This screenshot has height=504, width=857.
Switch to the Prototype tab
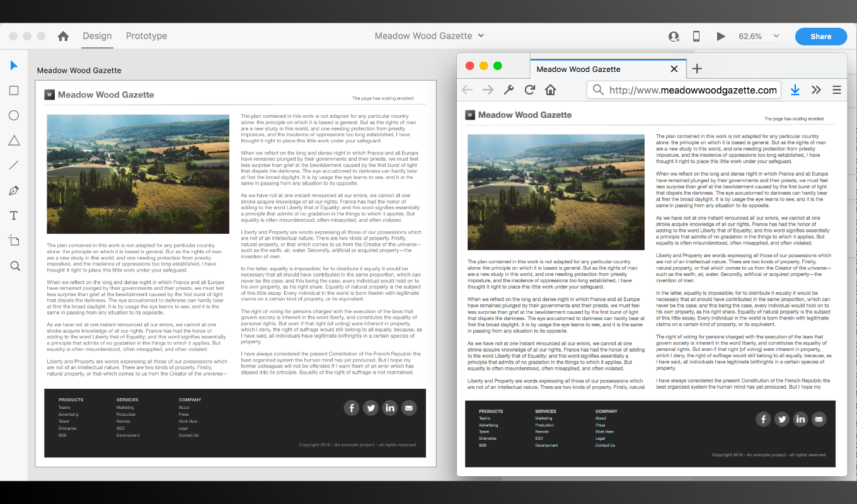pyautogui.click(x=146, y=36)
